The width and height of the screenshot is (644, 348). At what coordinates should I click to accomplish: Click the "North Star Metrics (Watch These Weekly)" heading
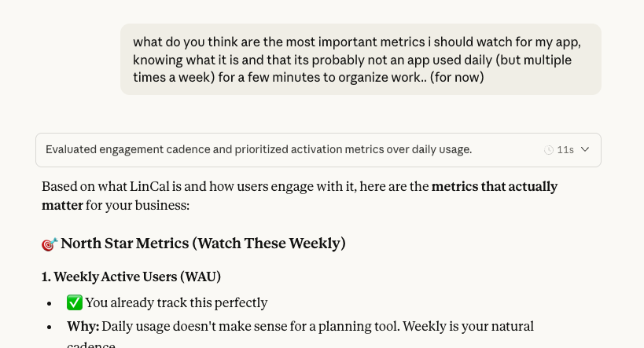click(203, 244)
